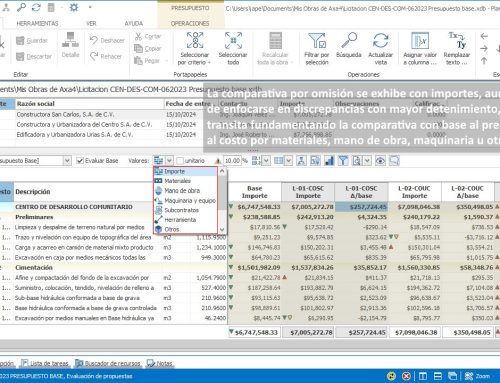Open the Búsqueda magnifier tool
This screenshot has height=383, width=500.
coord(349,45)
